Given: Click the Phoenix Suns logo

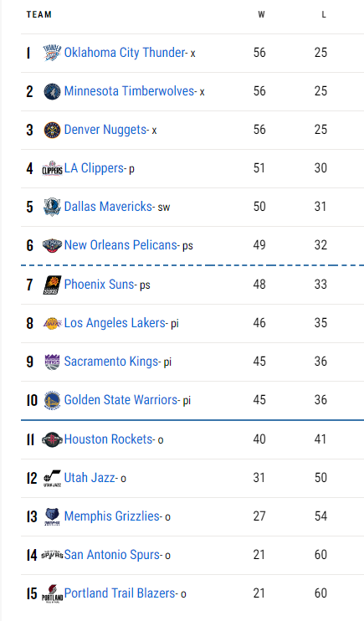Looking at the screenshot, I should (52, 285).
